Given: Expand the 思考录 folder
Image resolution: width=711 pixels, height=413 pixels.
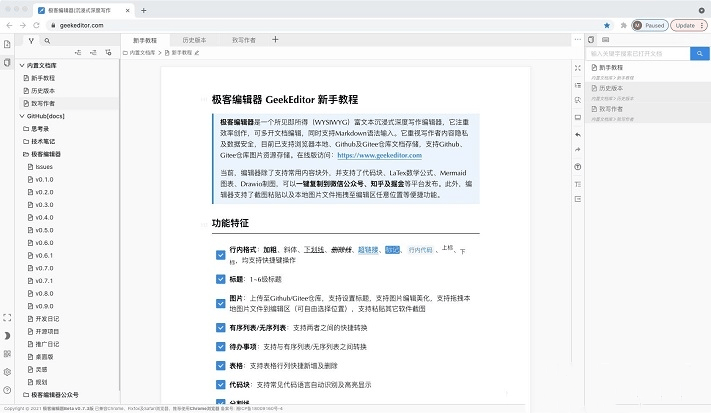Looking at the screenshot, I should click(41, 129).
